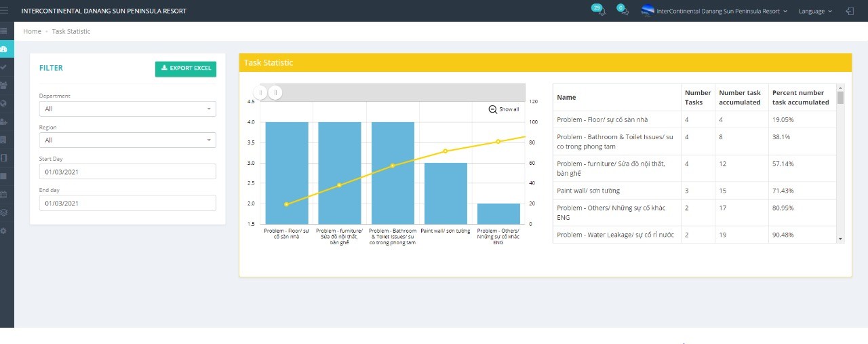Open the chat messages icon
This screenshot has width=868, height=344.
pos(624,12)
